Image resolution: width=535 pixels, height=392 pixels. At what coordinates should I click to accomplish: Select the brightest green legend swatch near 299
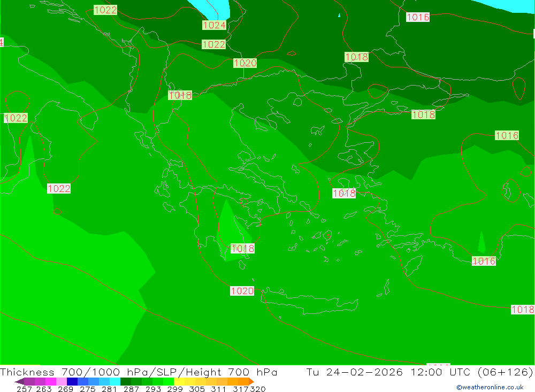coord(169,381)
